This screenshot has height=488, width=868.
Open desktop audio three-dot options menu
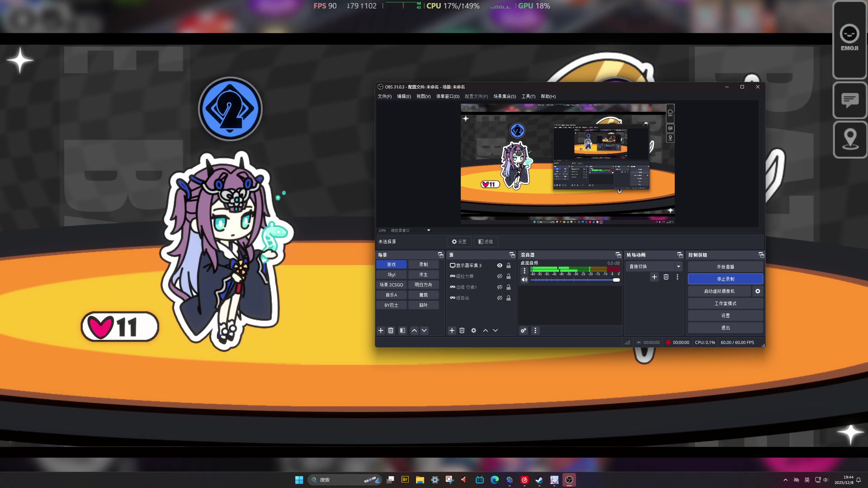(525, 271)
